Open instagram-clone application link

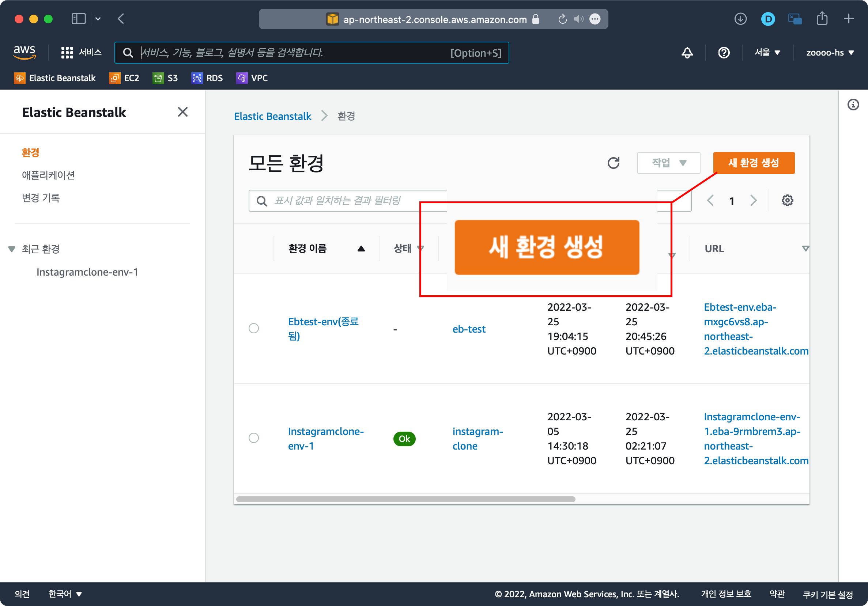coord(478,438)
